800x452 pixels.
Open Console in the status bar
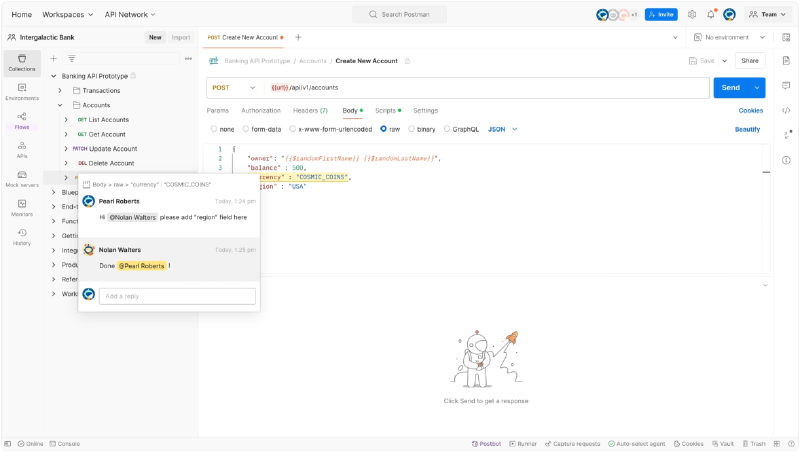click(65, 444)
